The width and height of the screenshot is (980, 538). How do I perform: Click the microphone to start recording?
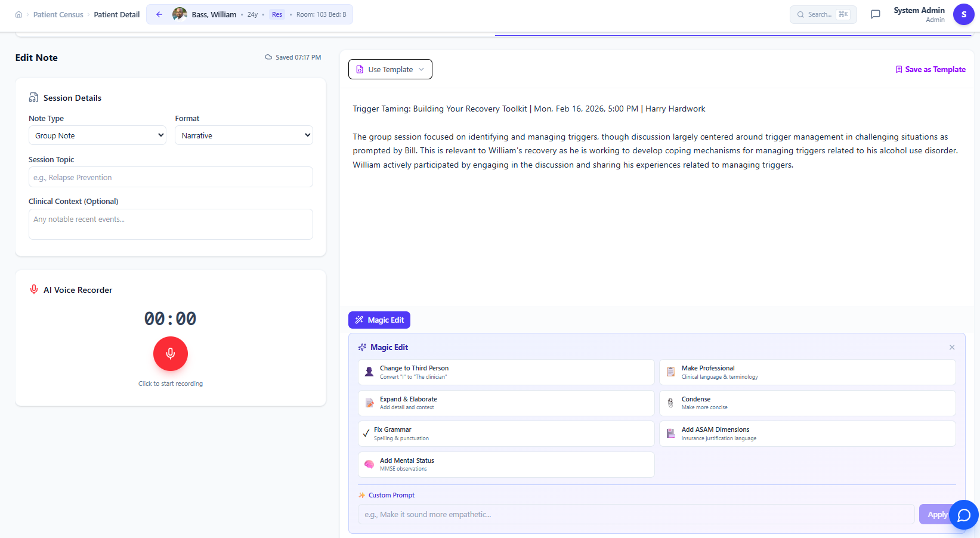click(170, 353)
